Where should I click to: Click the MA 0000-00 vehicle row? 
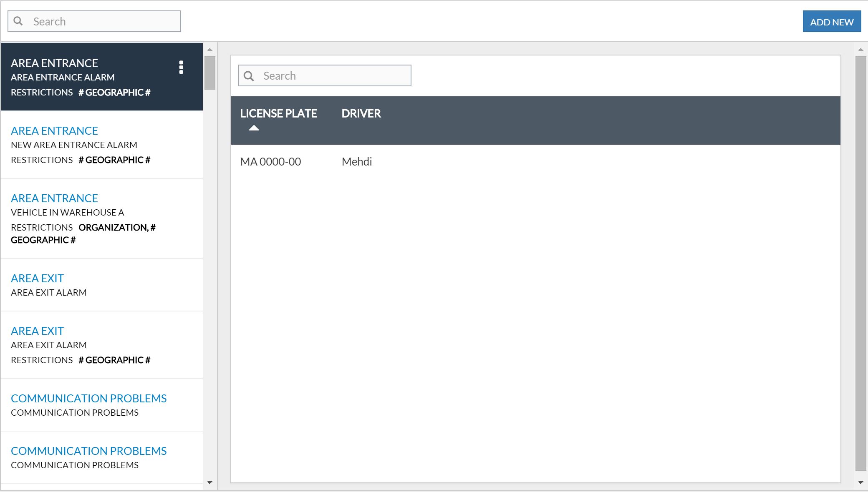(270, 162)
